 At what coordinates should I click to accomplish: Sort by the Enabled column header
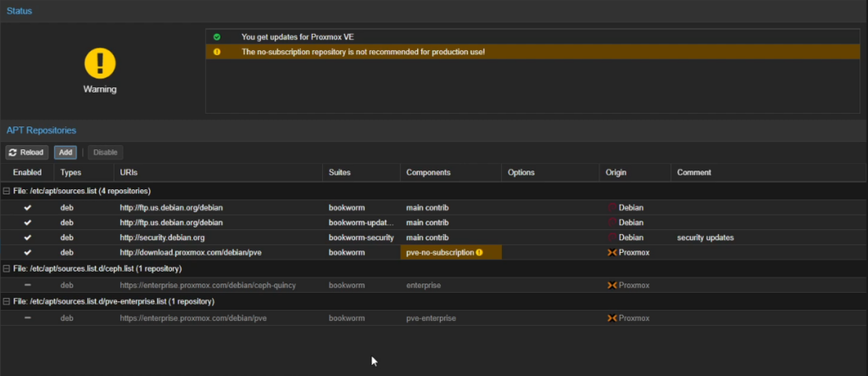pos(27,172)
